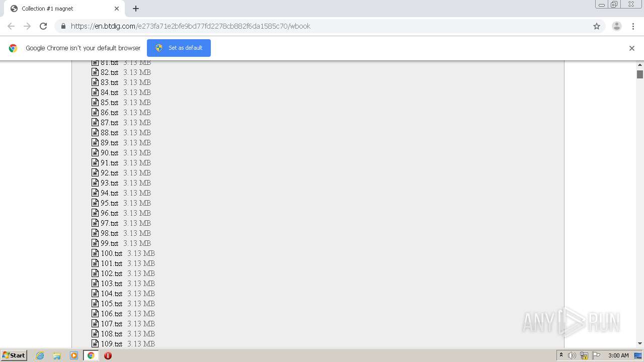Click the browser back arrow

point(11,26)
